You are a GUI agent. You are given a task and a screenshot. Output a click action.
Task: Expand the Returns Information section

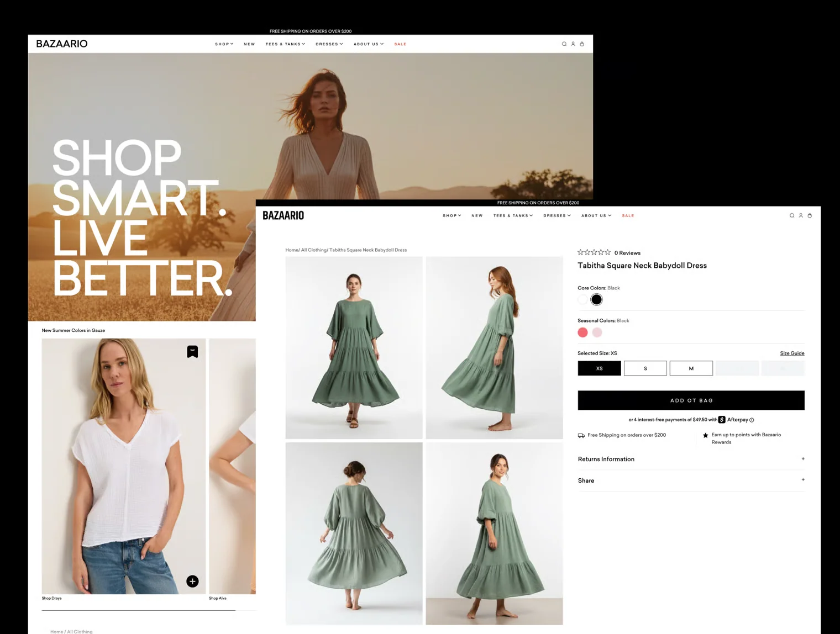(691, 459)
